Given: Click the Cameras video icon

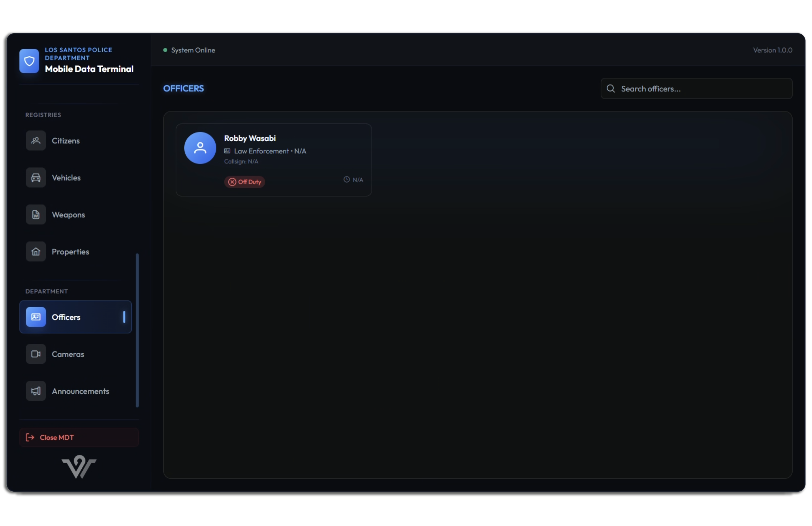Looking at the screenshot, I should coord(36,354).
